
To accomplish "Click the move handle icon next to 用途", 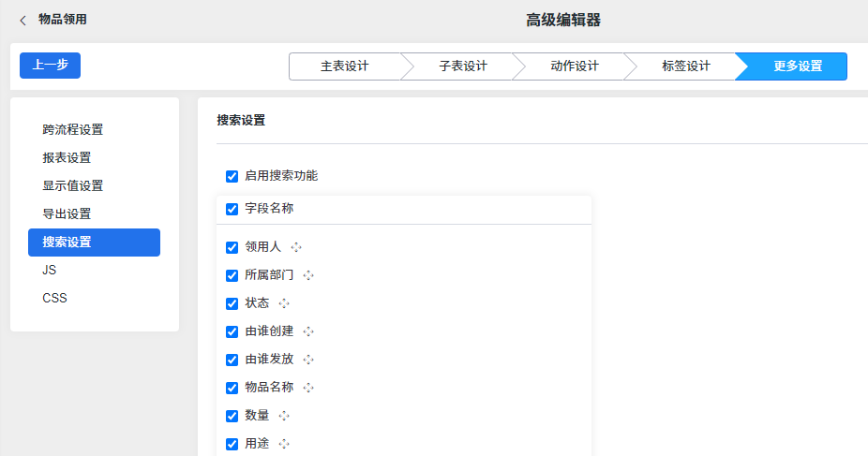I will click(284, 444).
